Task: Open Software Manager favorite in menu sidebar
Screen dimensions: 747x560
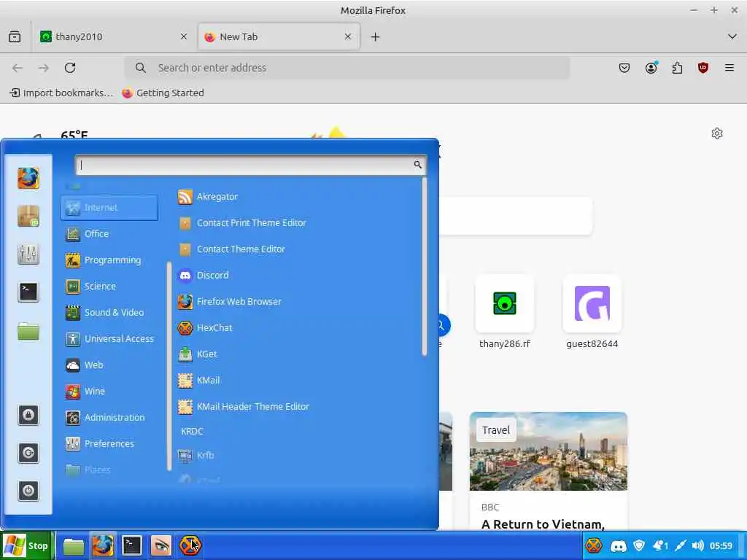Action: pos(28,216)
